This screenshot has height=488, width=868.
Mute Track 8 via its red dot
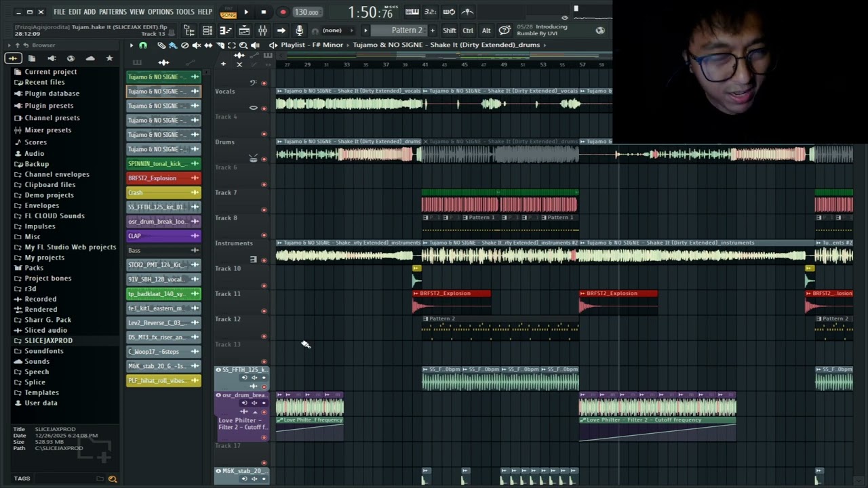tap(264, 235)
